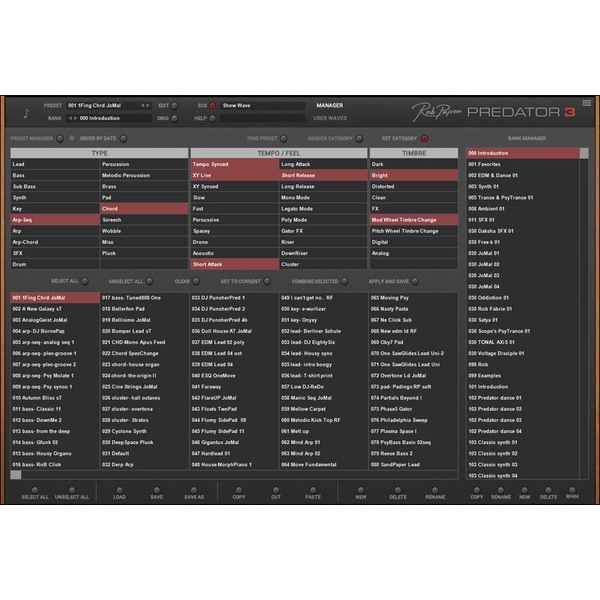Click bank manager RENAME button
The width and height of the screenshot is (600, 600).
(x=501, y=490)
